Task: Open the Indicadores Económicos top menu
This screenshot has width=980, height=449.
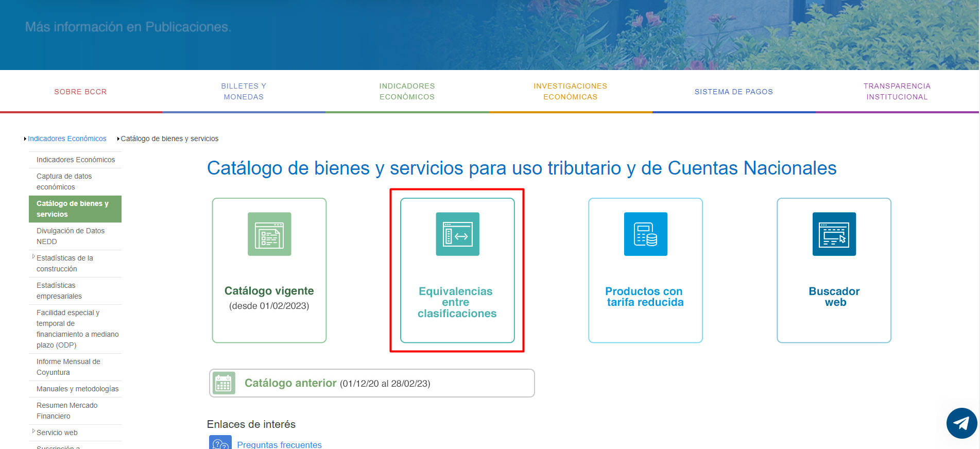Action: [407, 92]
